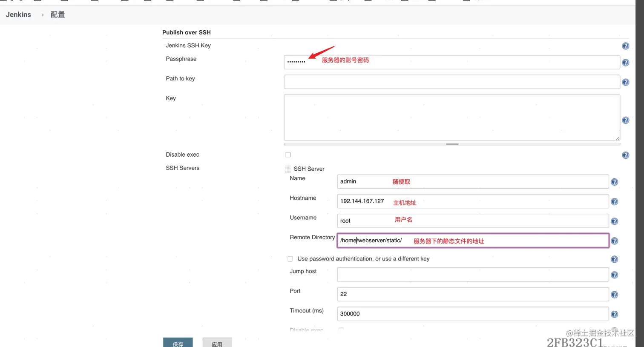
Task: Click the Username help icon
Action: pyautogui.click(x=614, y=221)
